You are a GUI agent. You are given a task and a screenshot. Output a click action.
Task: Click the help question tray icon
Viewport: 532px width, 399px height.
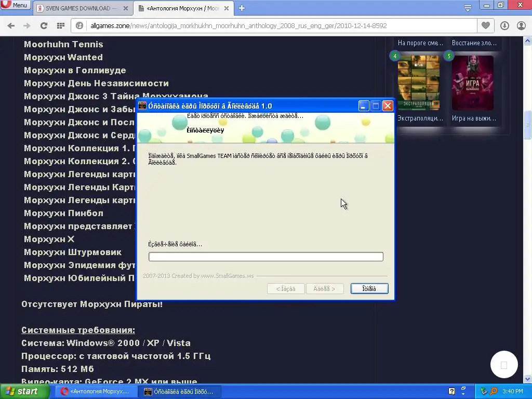pyautogui.click(x=451, y=391)
